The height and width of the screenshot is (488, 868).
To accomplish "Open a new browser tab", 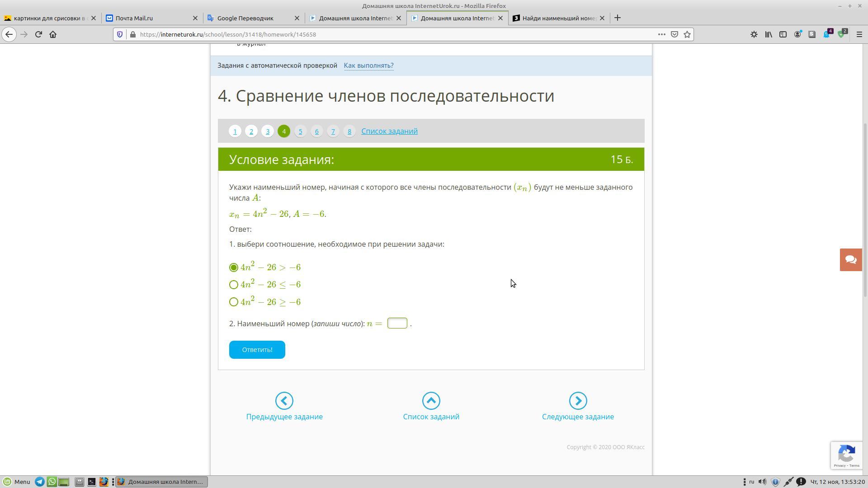I will 618,18.
